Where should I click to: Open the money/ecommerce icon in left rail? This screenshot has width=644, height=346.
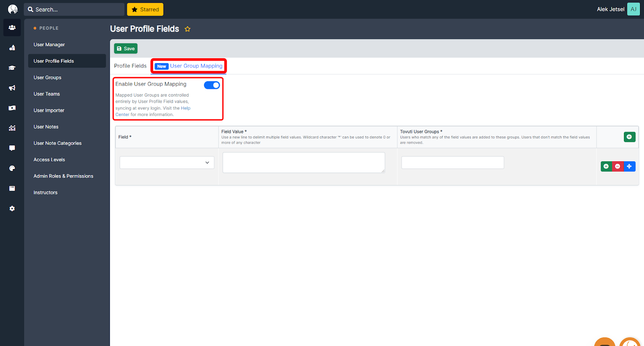coord(12,108)
